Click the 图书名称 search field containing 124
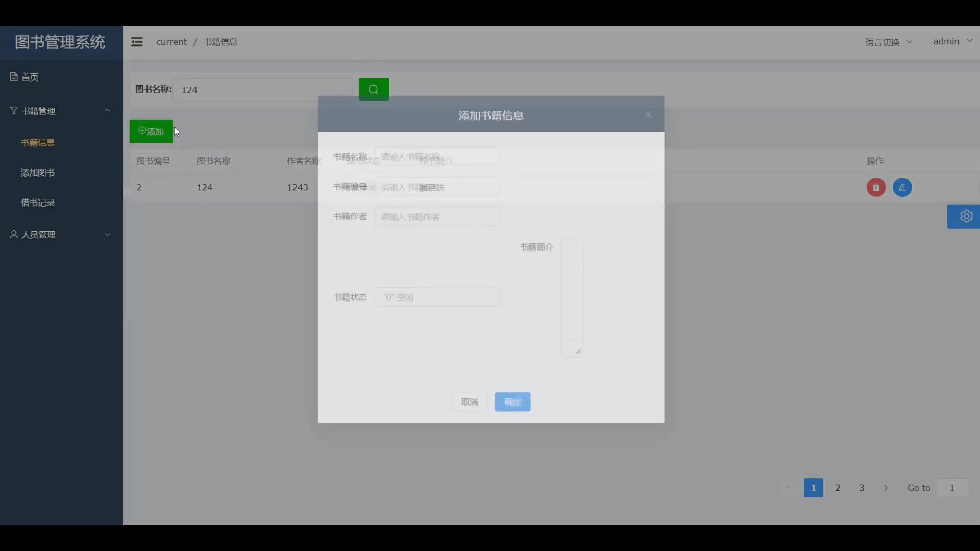This screenshot has height=551, width=980. pyautogui.click(x=262, y=90)
